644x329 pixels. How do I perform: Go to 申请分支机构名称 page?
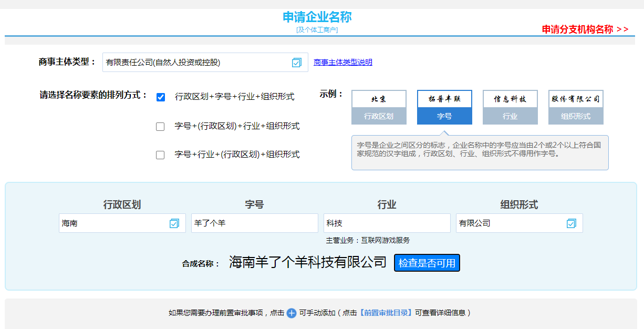coord(585,29)
